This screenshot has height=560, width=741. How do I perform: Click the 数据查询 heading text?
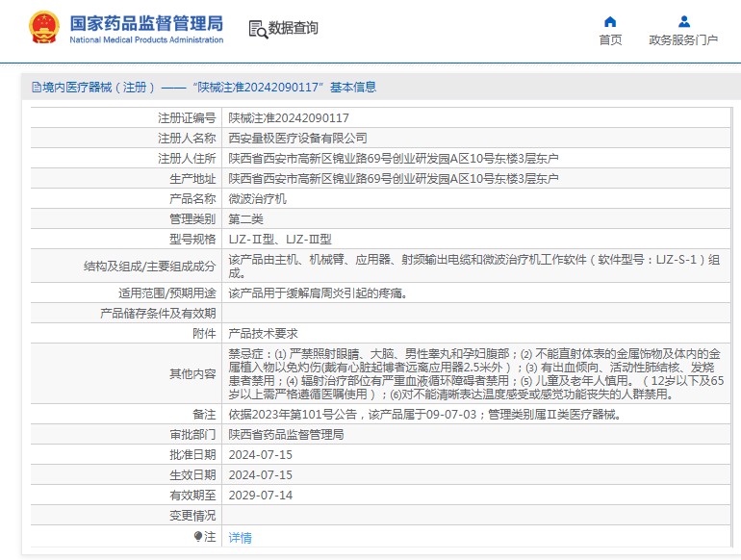(293, 28)
